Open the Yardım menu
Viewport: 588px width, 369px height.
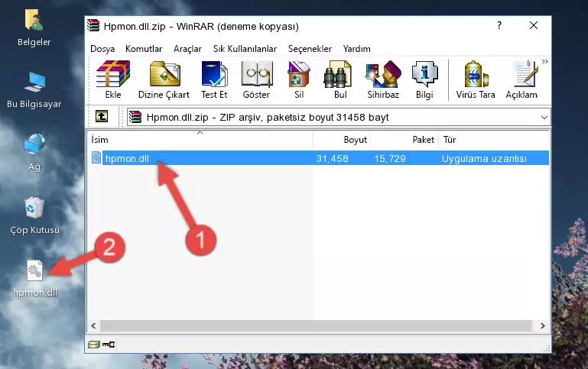click(x=356, y=49)
